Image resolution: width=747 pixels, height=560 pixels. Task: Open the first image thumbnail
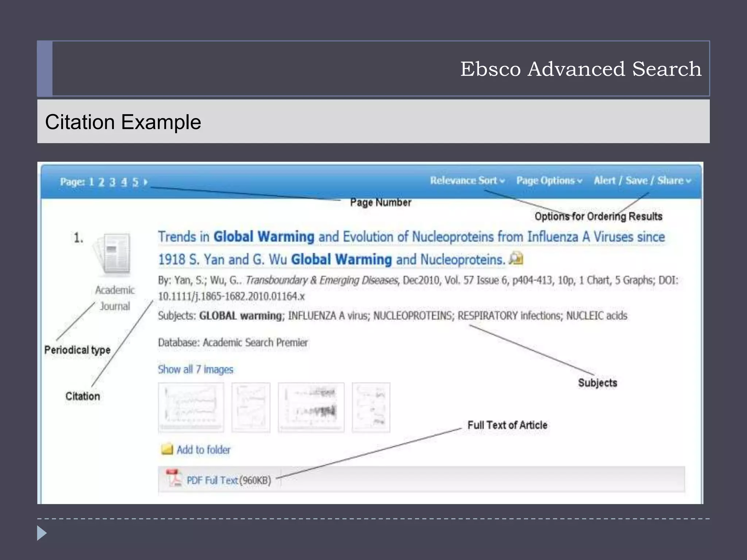(x=191, y=407)
